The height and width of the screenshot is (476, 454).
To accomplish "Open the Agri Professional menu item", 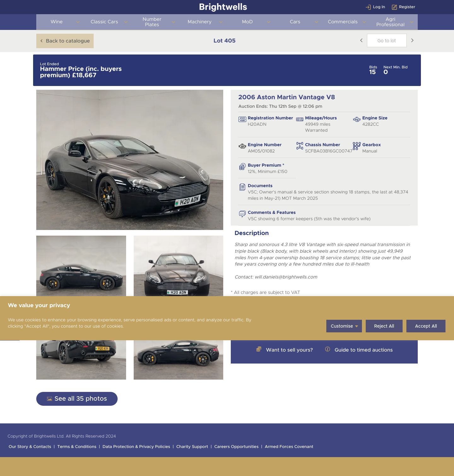I will [390, 22].
